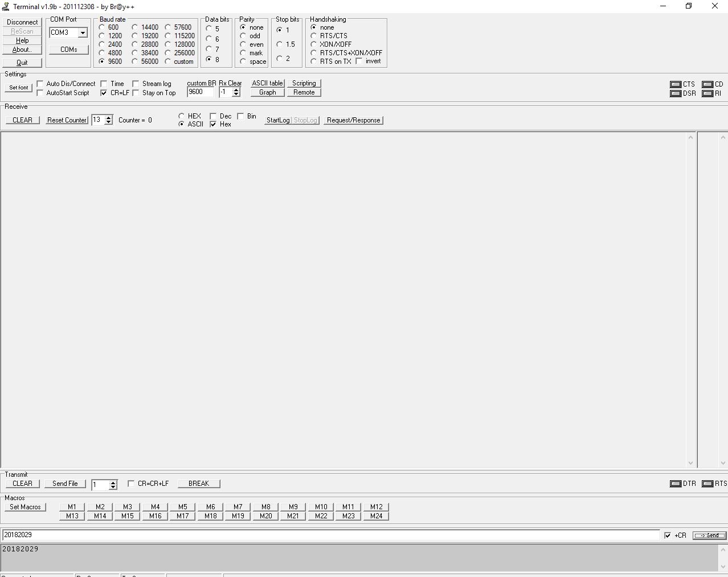Click Set font button
The height and width of the screenshot is (577, 728).
click(19, 88)
